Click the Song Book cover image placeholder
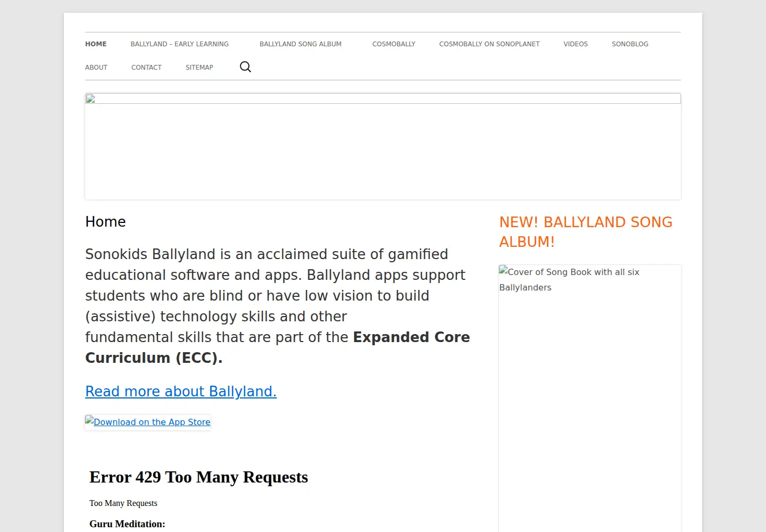Image resolution: width=766 pixels, height=532 pixels. [x=590, y=398]
